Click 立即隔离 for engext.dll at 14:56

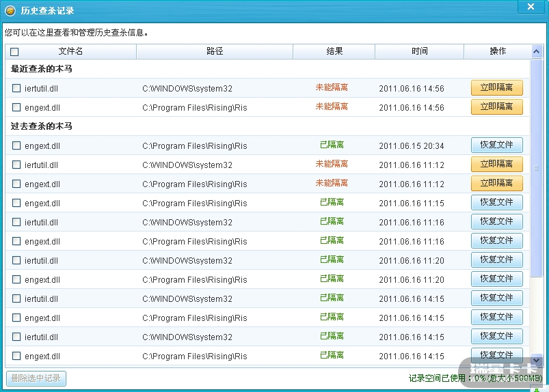click(x=497, y=107)
